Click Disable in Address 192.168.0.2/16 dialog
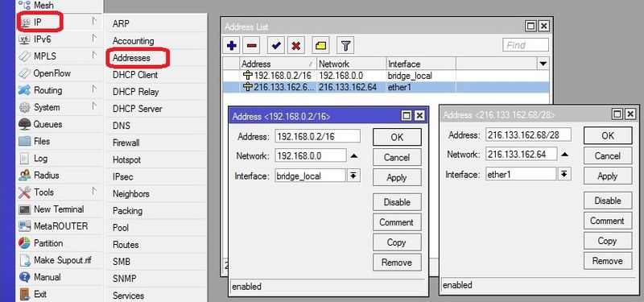644x302 pixels. pos(397,202)
